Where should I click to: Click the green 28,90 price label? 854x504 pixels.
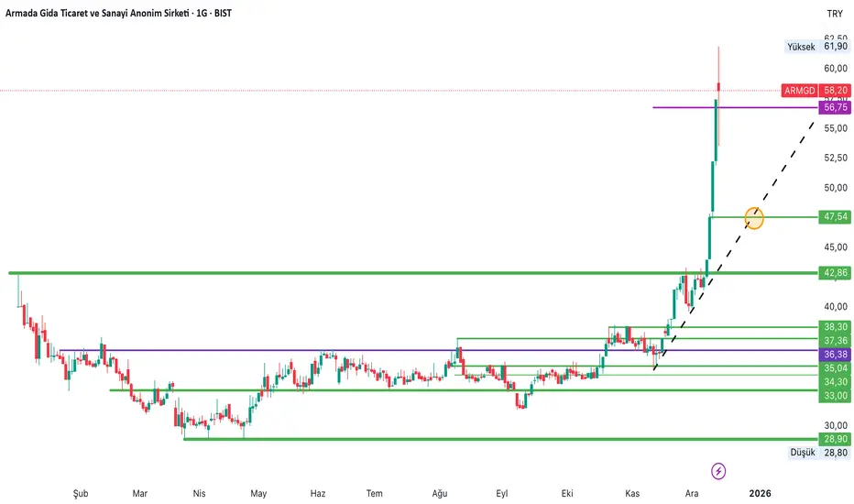[835, 439]
